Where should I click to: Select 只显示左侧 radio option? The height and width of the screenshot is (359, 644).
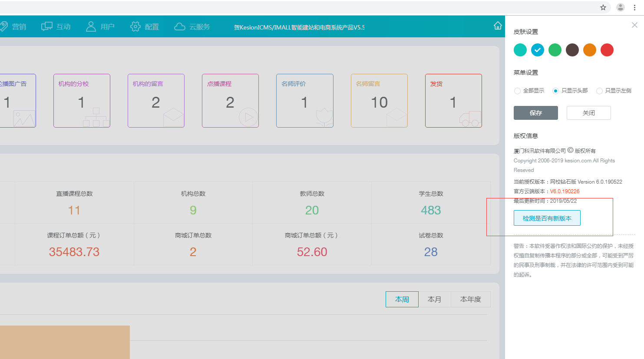(x=599, y=91)
